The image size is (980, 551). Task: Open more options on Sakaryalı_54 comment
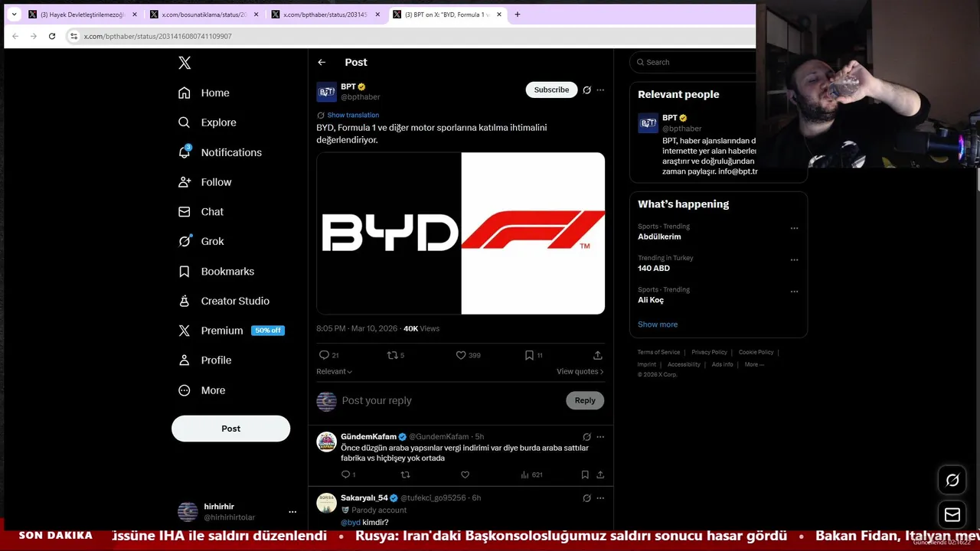(600, 497)
